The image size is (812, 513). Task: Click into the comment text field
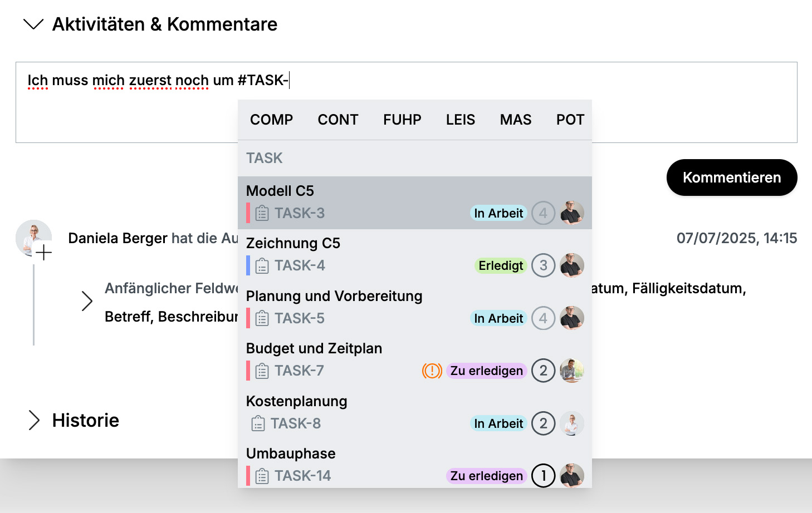point(406,102)
